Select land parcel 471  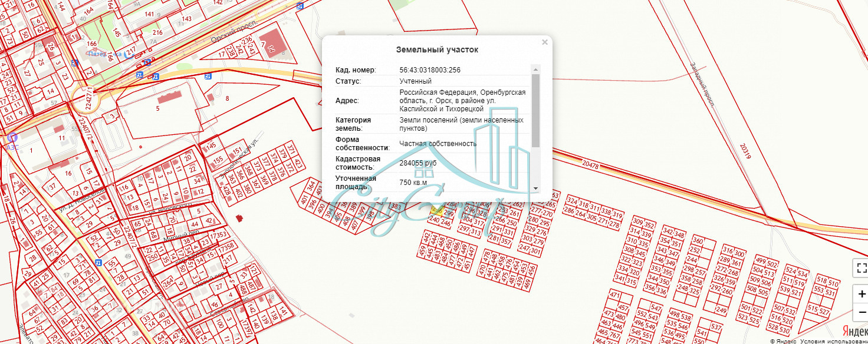pos(614,295)
